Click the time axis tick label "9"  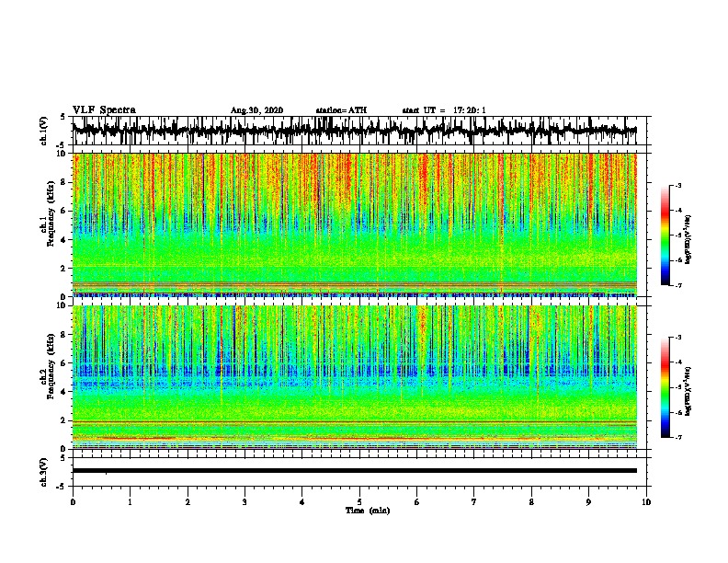pyautogui.click(x=588, y=502)
